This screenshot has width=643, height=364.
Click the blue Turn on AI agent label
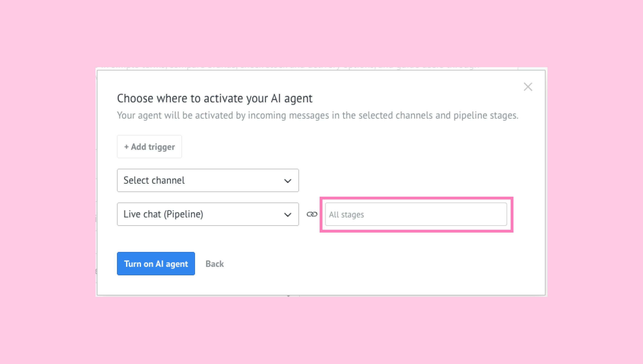point(156,264)
